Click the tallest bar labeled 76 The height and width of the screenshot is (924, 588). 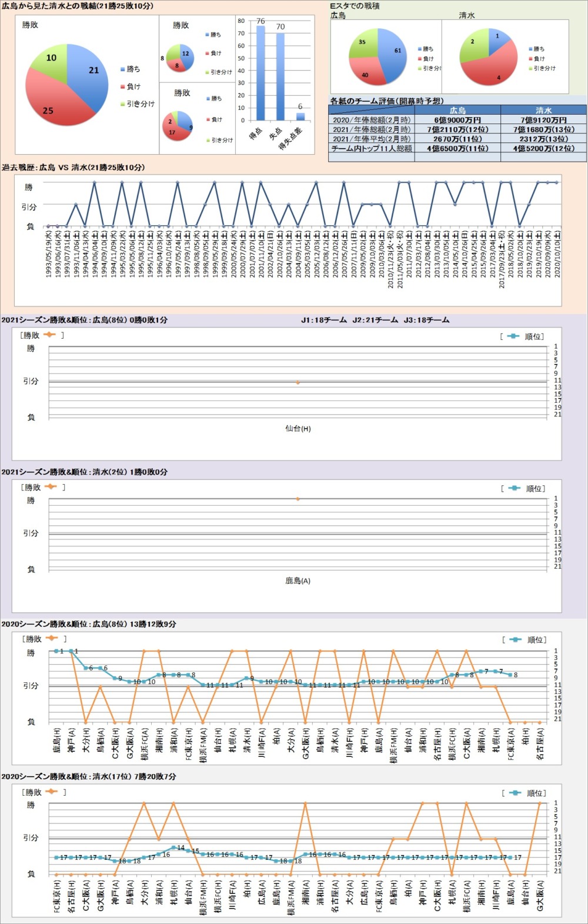pyautogui.click(x=260, y=73)
